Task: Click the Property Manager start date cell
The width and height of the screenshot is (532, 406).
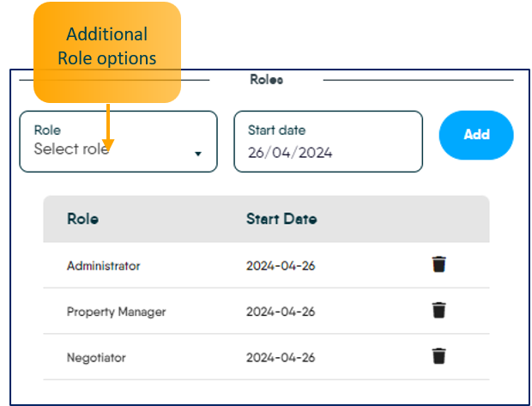Action: 281,312
